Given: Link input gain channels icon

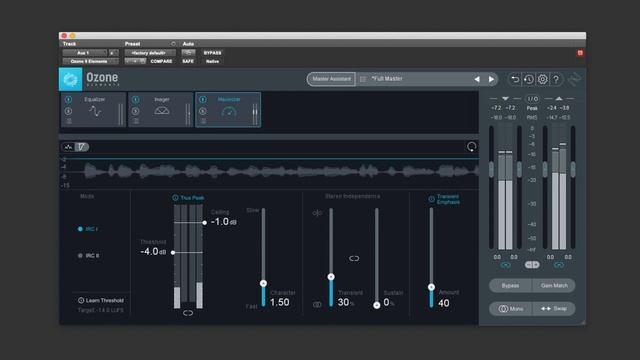Looking at the screenshot, I should point(505,265).
